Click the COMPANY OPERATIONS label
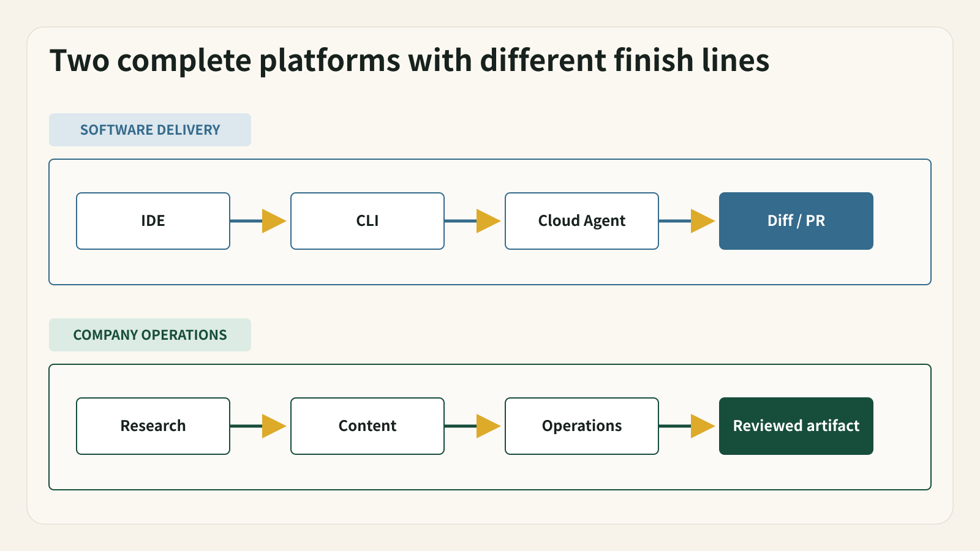Viewport: 980px width, 551px height. point(150,335)
